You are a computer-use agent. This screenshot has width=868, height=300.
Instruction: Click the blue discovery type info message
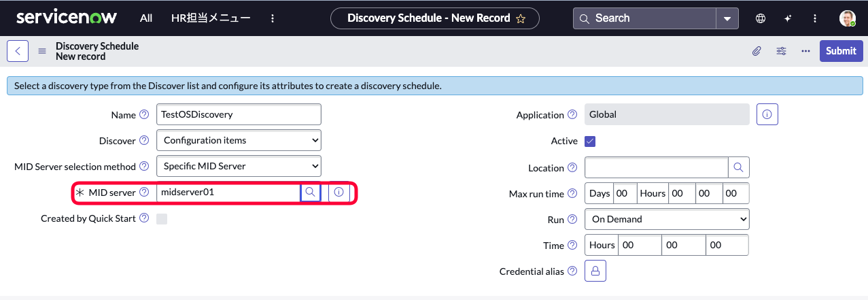(x=434, y=86)
